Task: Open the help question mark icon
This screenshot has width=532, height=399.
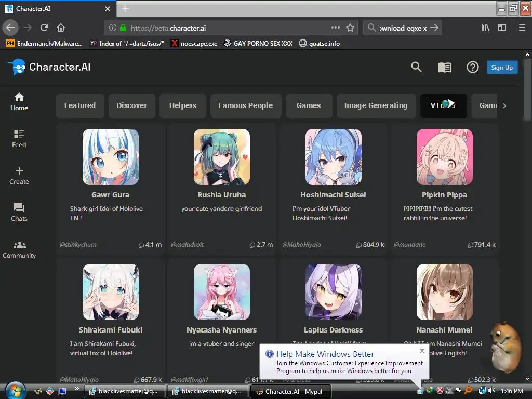Action: pos(472,67)
